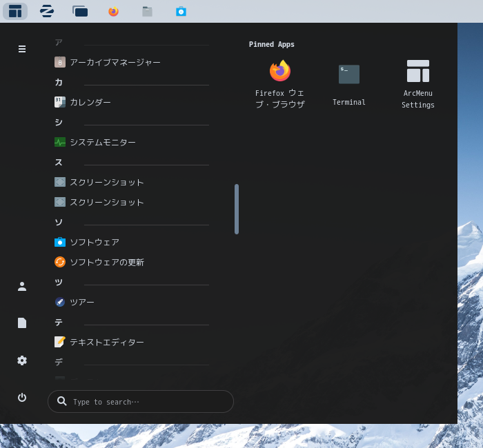The image size is (483, 448).
Task: Click the システムモニター app icon
Action: (x=60, y=142)
